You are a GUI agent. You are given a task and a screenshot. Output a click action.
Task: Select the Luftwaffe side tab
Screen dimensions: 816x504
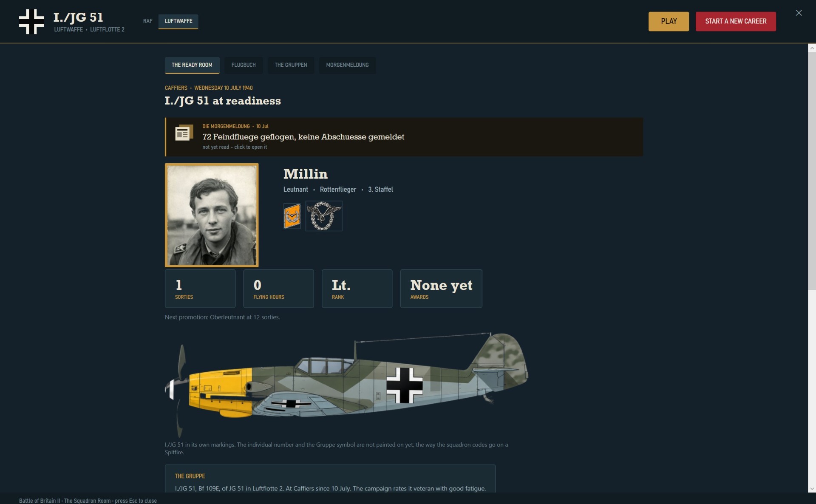pos(178,21)
